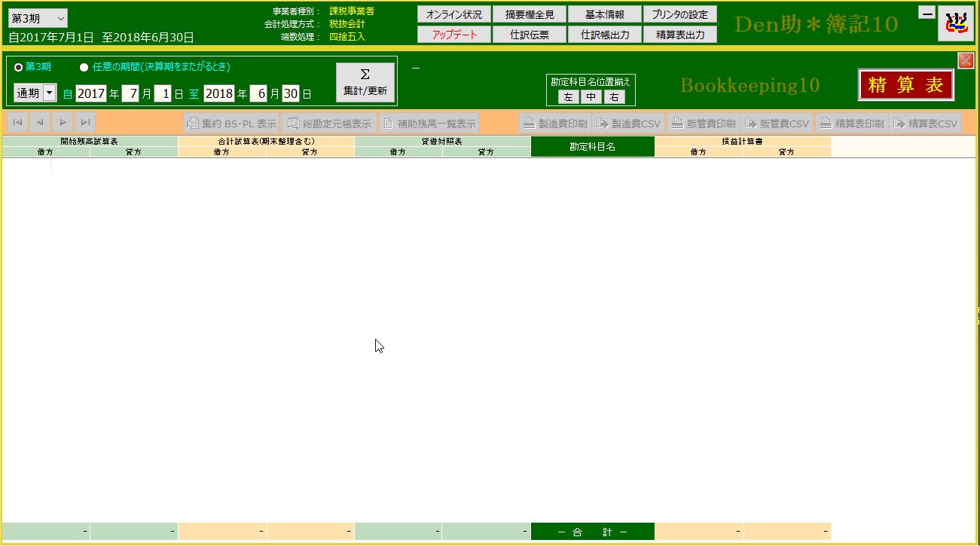The height and width of the screenshot is (546, 980).
Task: Click the start year field 2017
Action: [x=91, y=93]
